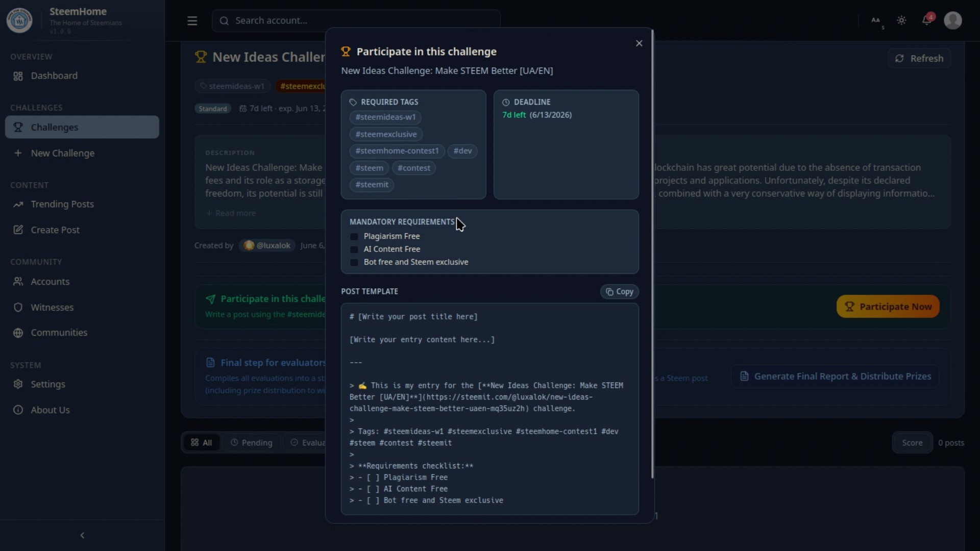Close the participate dialog
980x551 pixels.
click(x=639, y=43)
